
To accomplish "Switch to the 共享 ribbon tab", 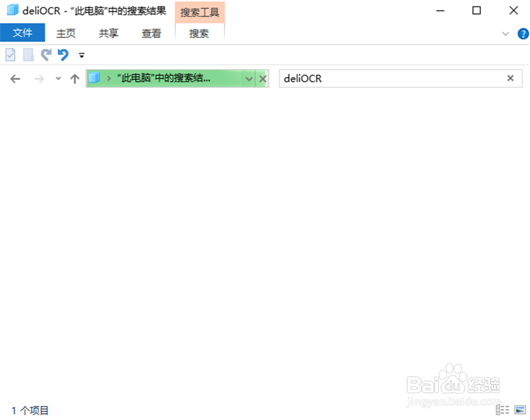I will coord(109,33).
